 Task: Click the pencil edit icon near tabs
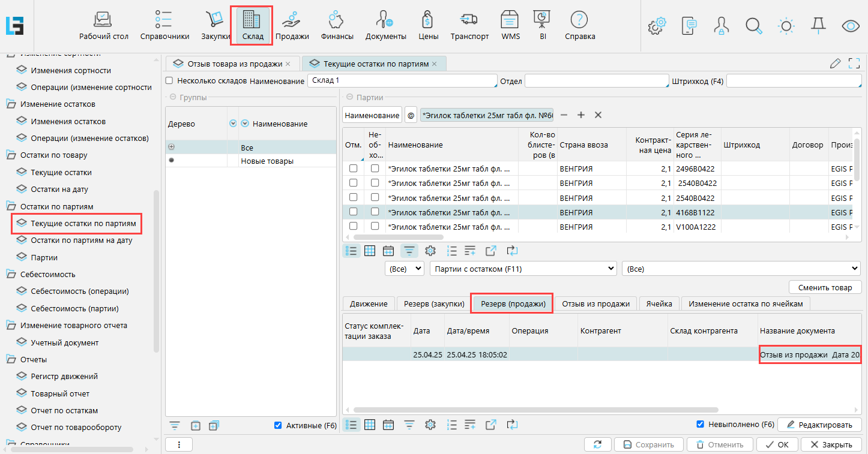[835, 64]
